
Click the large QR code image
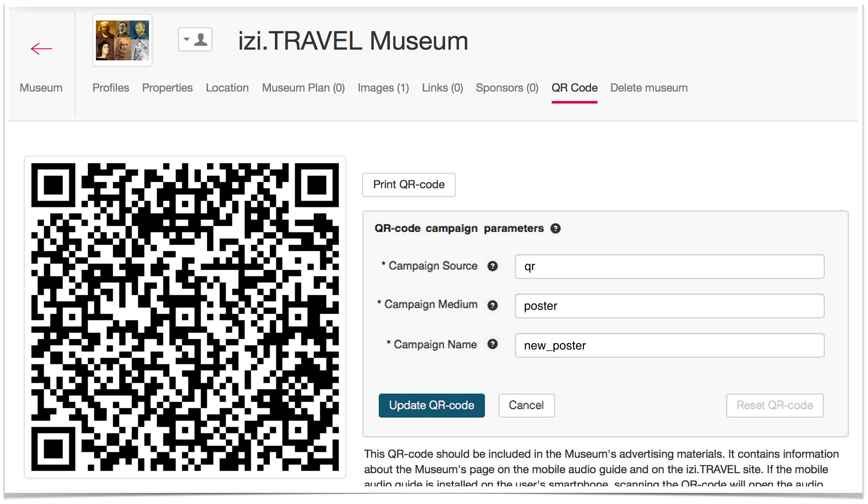click(185, 317)
